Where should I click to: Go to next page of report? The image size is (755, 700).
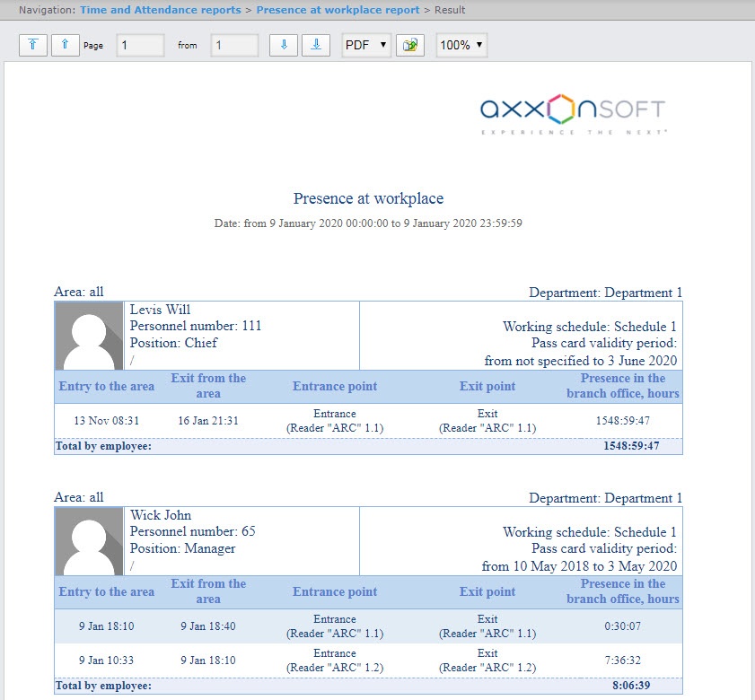point(284,45)
